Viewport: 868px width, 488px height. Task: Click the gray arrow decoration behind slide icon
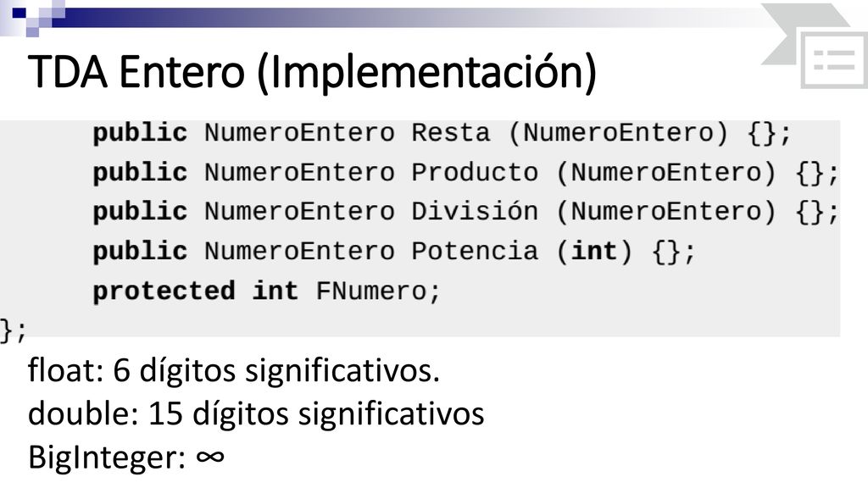[x=797, y=33]
